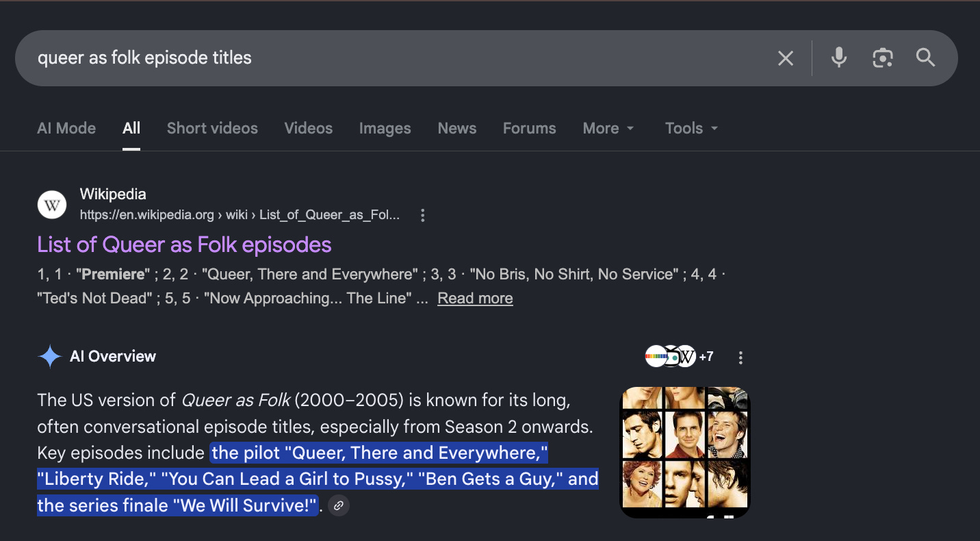Image resolution: width=980 pixels, height=541 pixels.
Task: Click the text "Ted's Not Dead"
Action: [x=93, y=299]
